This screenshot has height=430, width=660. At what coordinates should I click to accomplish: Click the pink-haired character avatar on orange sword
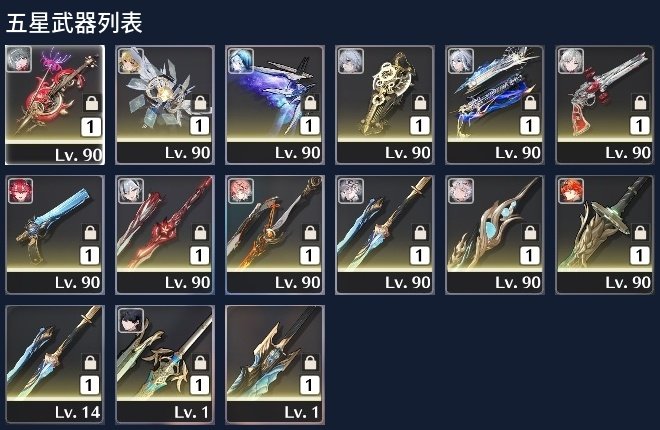[x=240, y=191]
